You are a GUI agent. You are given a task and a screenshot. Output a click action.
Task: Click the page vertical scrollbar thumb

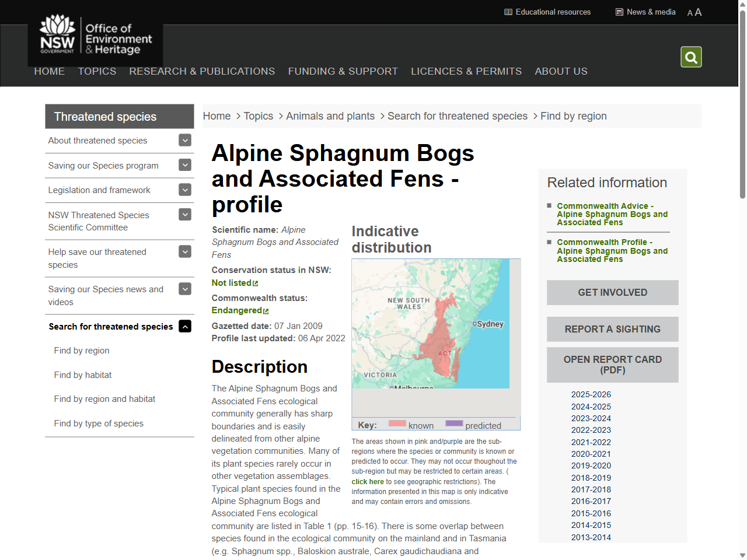pyautogui.click(x=742, y=105)
